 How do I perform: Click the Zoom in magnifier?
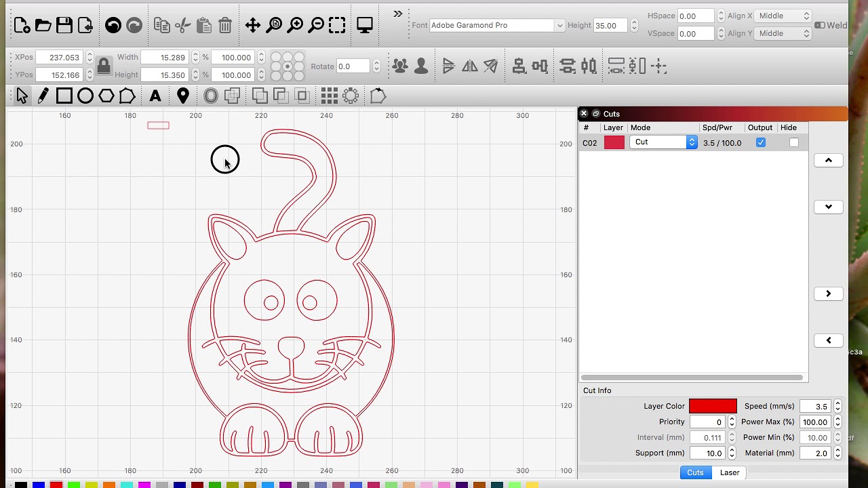point(295,26)
